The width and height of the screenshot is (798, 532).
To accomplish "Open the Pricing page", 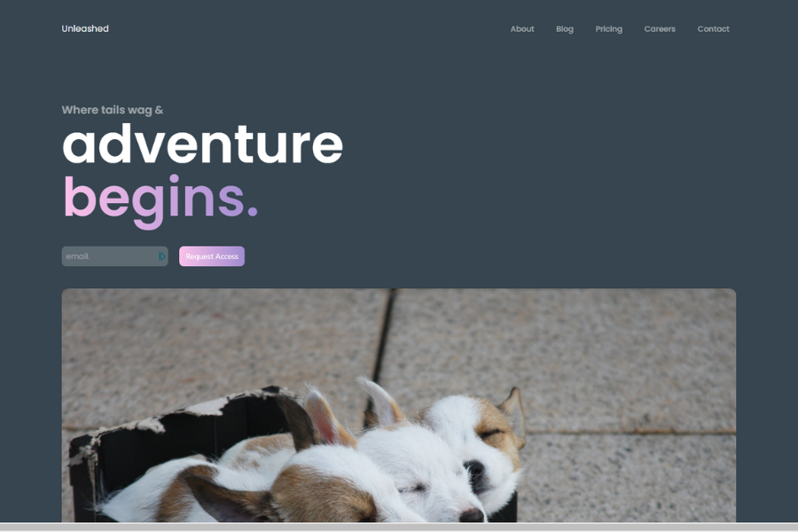I will click(x=608, y=29).
